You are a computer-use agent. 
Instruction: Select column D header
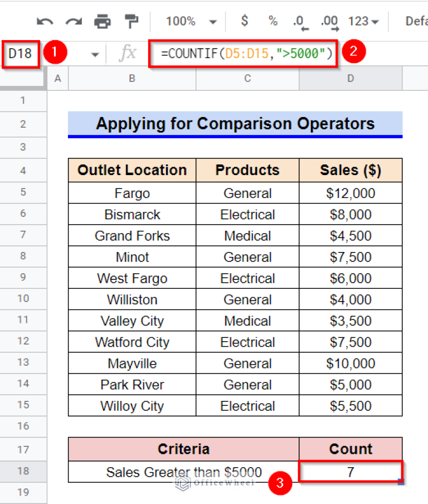[350, 79]
